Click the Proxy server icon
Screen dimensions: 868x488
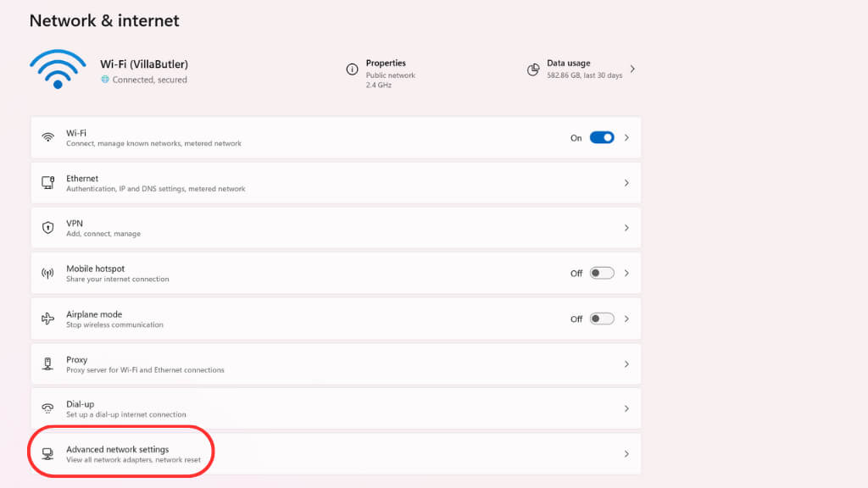click(x=48, y=364)
